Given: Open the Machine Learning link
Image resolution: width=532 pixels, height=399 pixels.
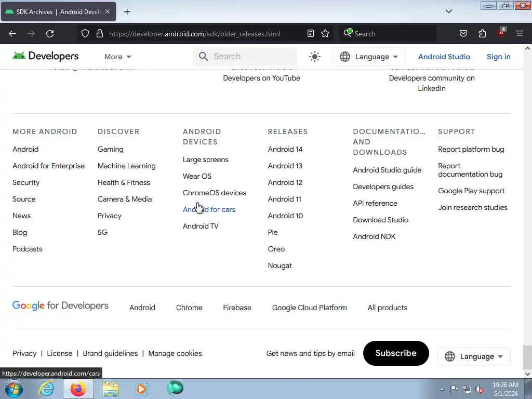Looking at the screenshot, I should tap(127, 166).
